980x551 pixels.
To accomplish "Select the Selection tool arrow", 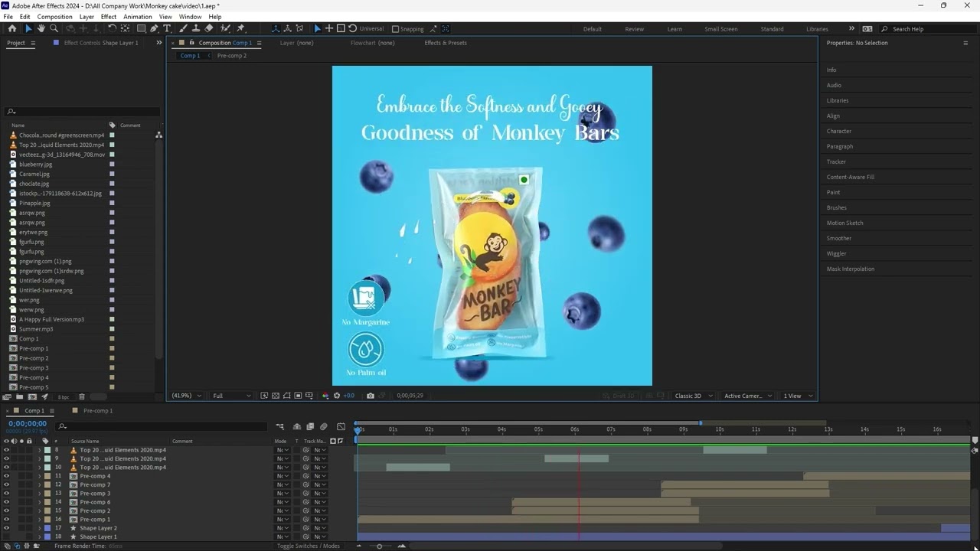I will pyautogui.click(x=28, y=28).
